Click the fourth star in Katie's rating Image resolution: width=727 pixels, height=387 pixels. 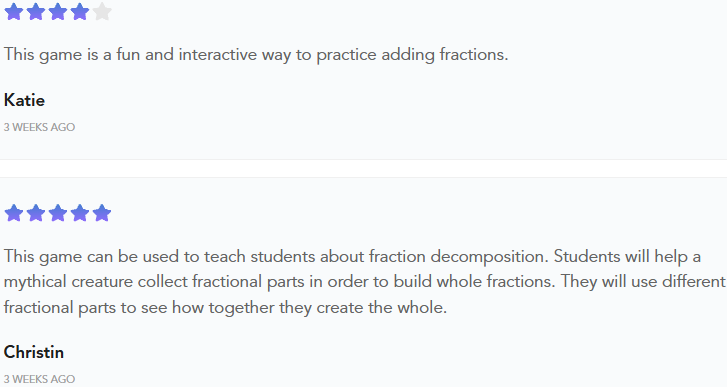pyautogui.click(x=80, y=12)
